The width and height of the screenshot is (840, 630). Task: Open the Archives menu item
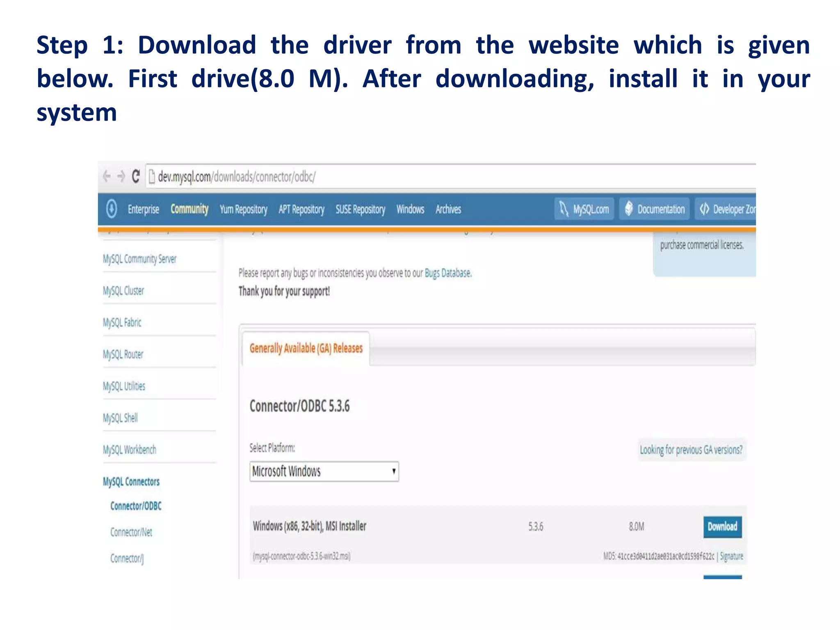(448, 209)
